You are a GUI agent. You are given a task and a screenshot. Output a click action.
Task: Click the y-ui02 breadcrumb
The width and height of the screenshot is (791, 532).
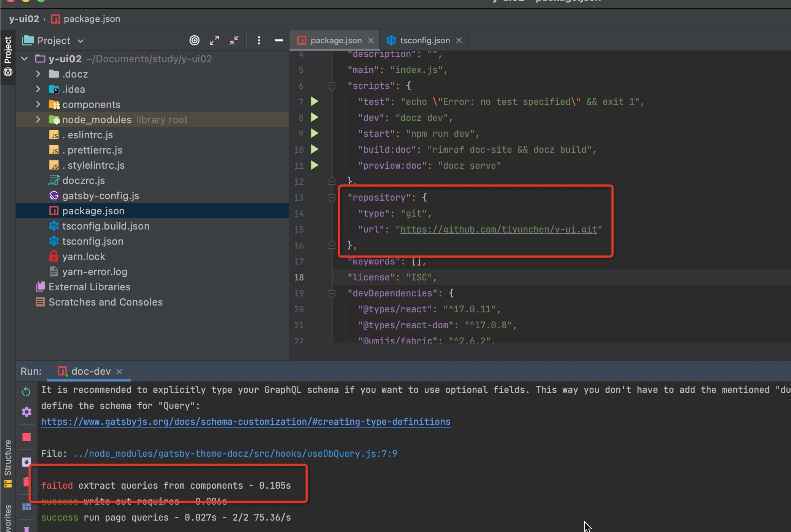[x=24, y=19]
